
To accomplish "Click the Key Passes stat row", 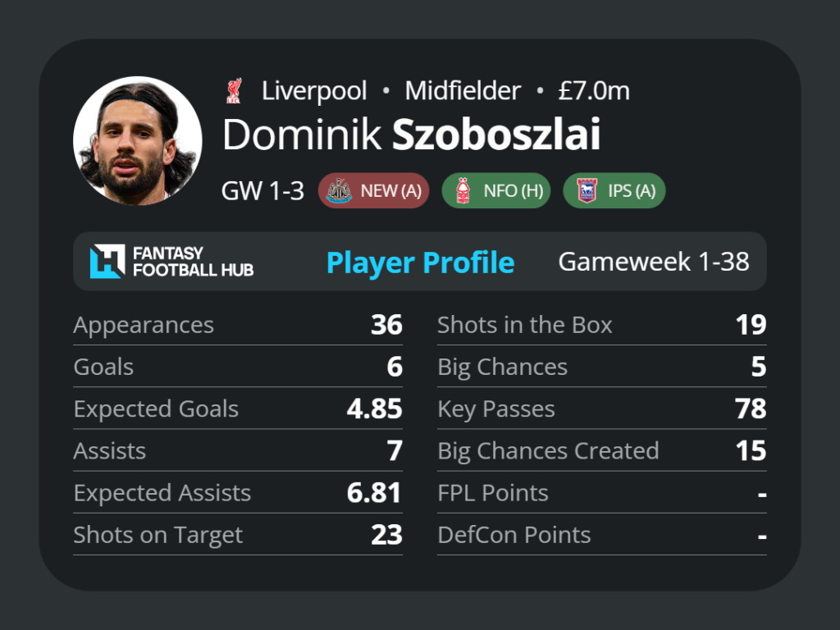I will click(x=601, y=409).
